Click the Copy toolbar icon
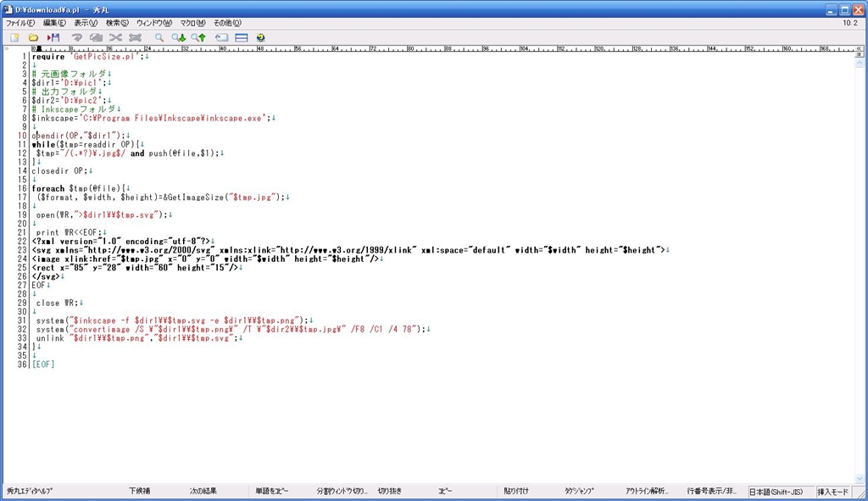This screenshot has height=501, width=868. (x=96, y=37)
